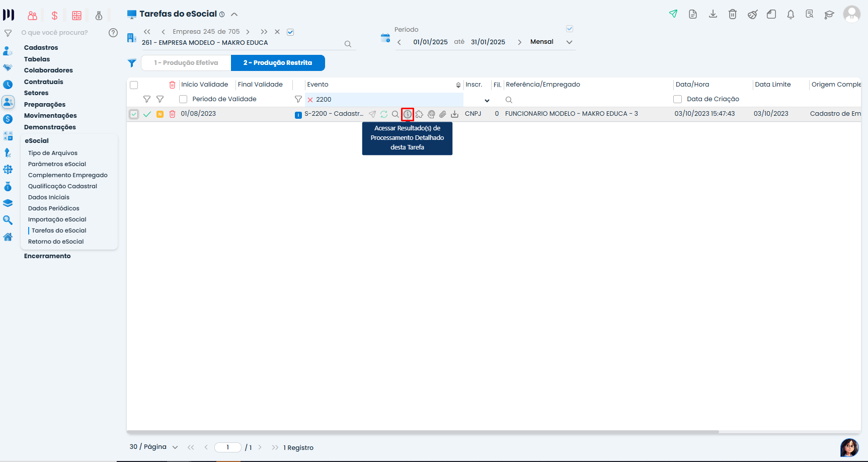Switch to 1 - Produção Efetiva tab

[186, 63]
